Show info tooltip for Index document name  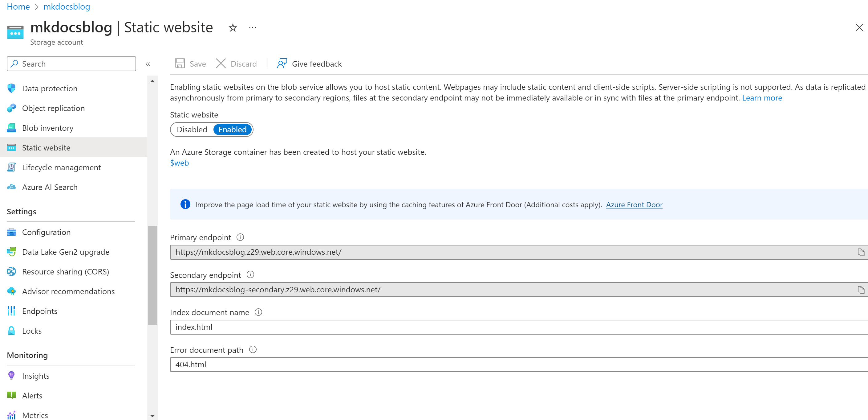tap(258, 312)
